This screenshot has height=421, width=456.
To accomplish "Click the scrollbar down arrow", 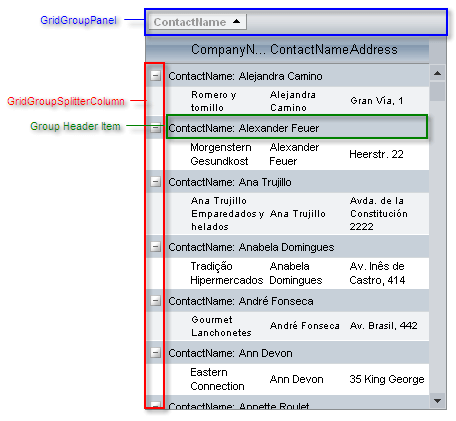I will click(x=438, y=400).
